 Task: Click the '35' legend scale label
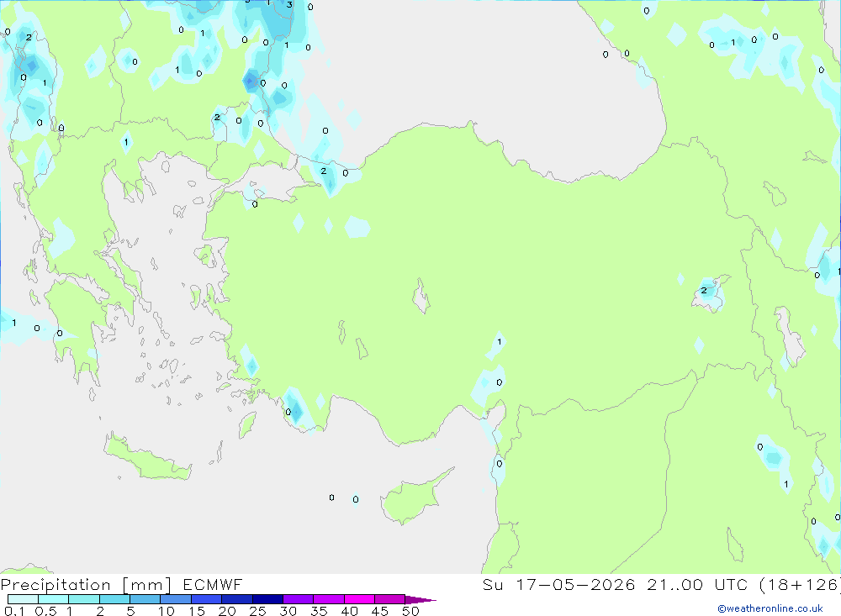click(319, 611)
